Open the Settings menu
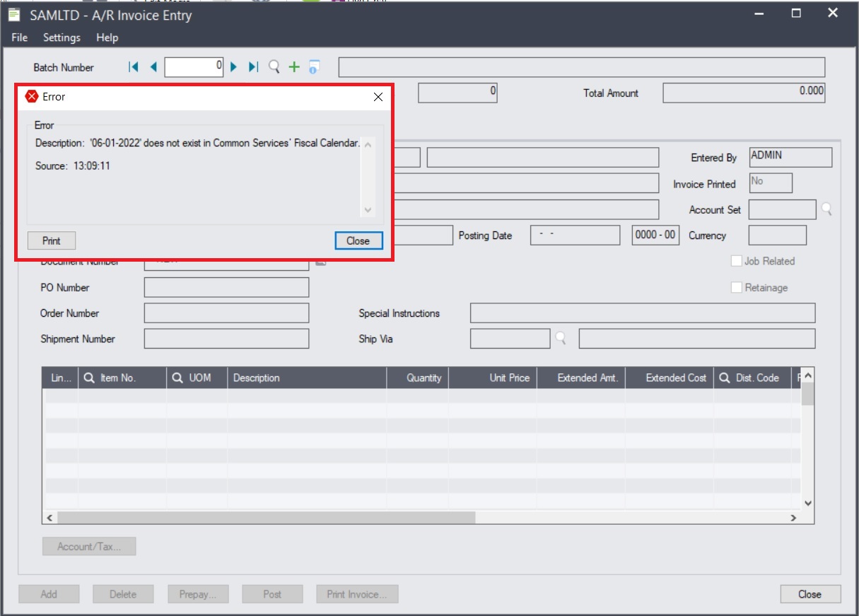The height and width of the screenshot is (616, 859). (x=61, y=37)
